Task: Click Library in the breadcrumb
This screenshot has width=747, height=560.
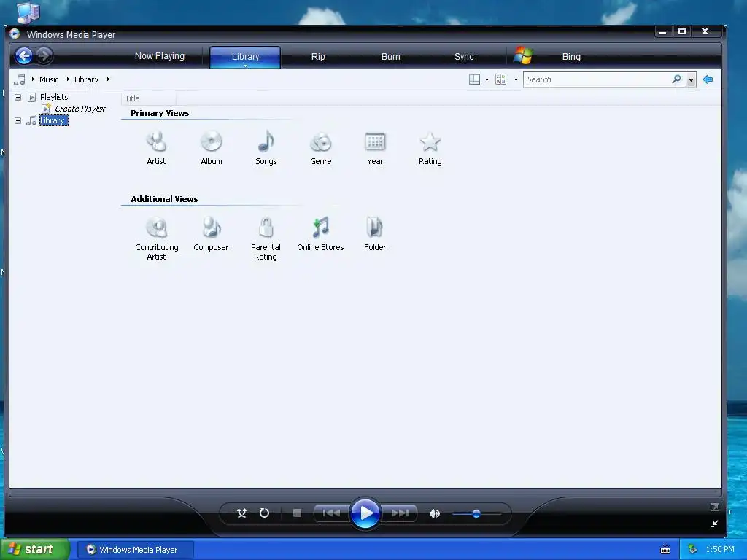Action: (86, 79)
